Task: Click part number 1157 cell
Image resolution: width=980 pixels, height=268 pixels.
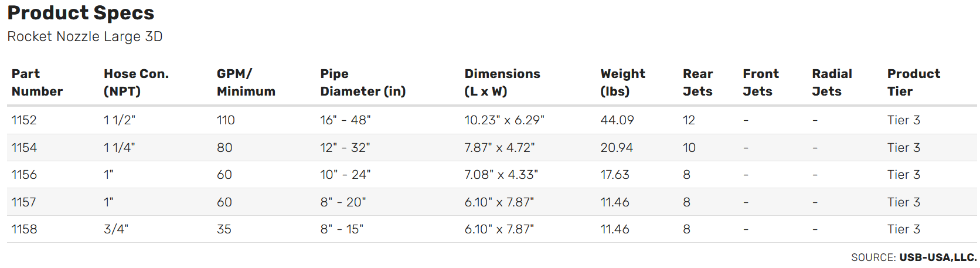Action: [24, 202]
